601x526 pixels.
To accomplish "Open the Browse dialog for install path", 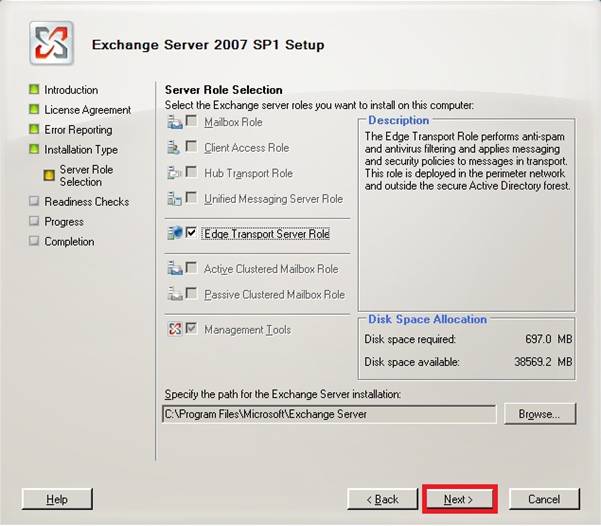I will click(540, 414).
